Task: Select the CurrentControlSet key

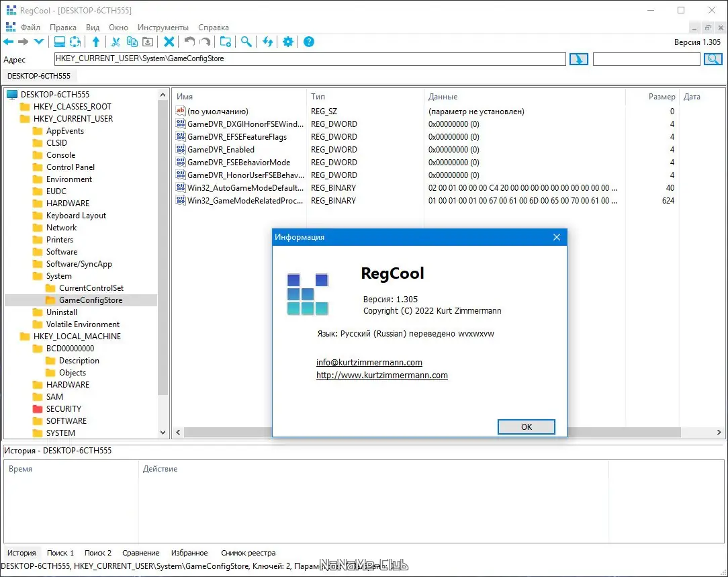Action: pyautogui.click(x=91, y=287)
